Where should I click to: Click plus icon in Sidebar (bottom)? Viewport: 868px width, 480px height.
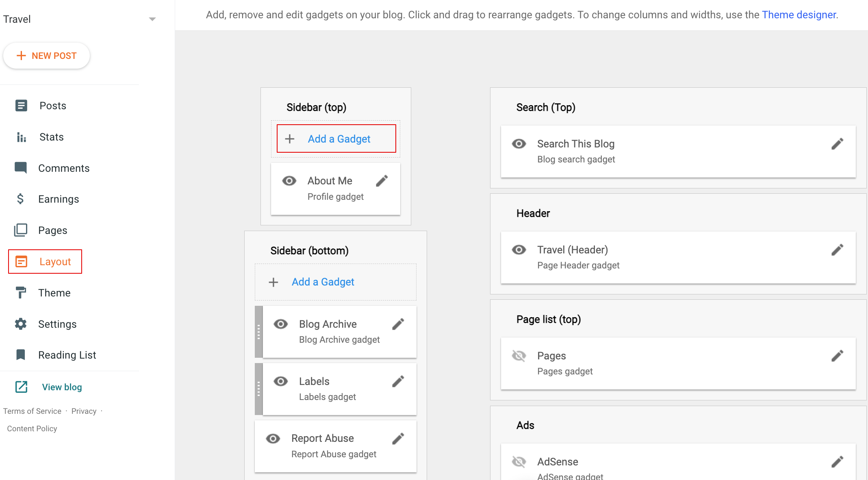(x=273, y=282)
